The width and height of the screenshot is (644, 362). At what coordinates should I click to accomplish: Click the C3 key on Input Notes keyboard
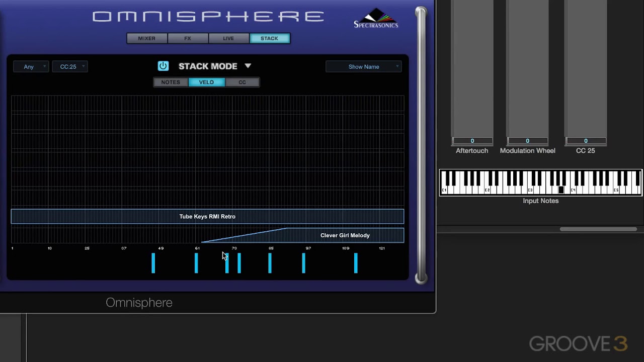(530, 190)
